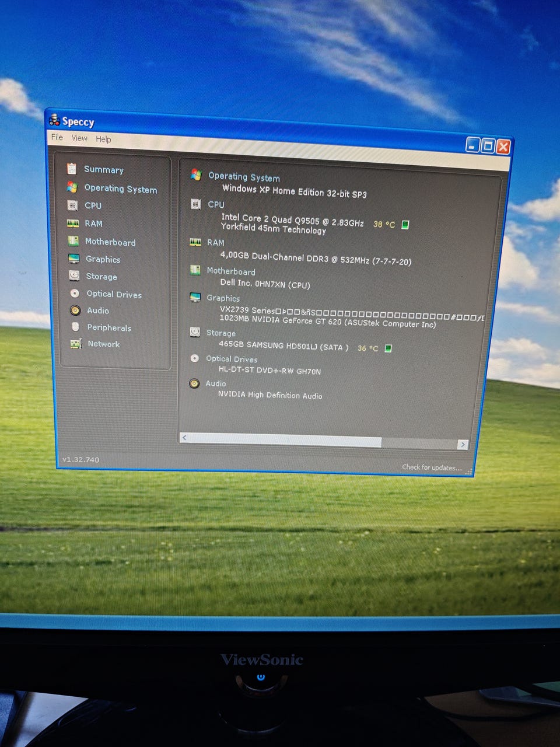Click the Network icon in sidebar
The height and width of the screenshot is (747, 560).
pos(76,344)
